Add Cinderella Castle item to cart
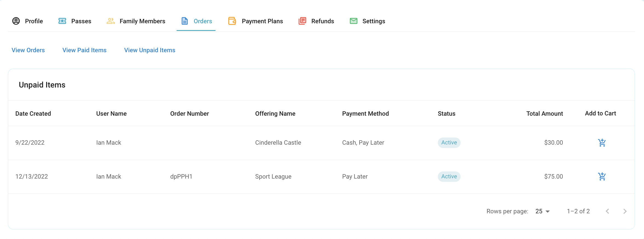 [x=602, y=143]
